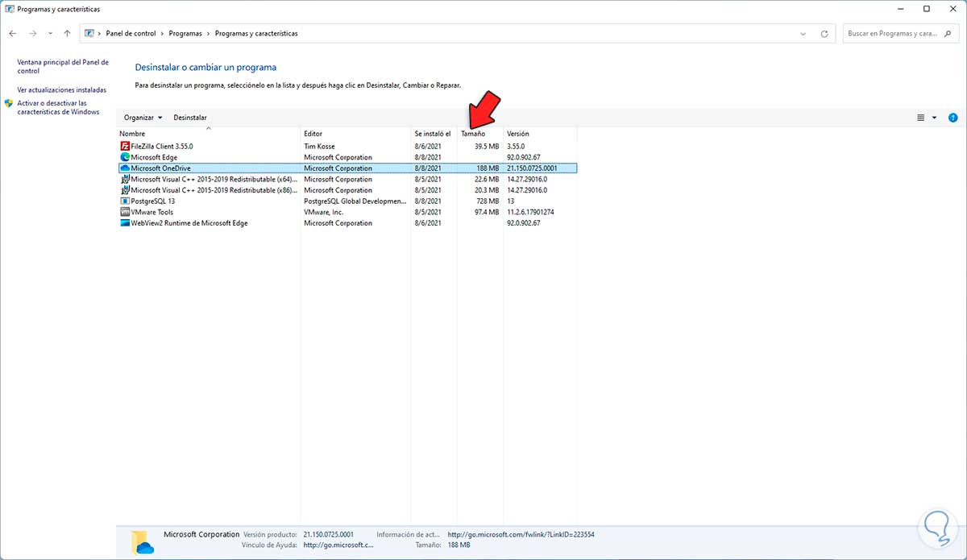Expand chevron after Panel de control breadcrumb
967x560 pixels.
(164, 34)
